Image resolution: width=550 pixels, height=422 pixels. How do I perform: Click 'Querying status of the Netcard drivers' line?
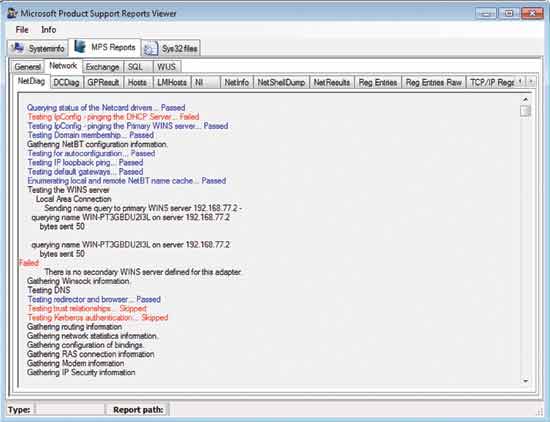click(106, 108)
